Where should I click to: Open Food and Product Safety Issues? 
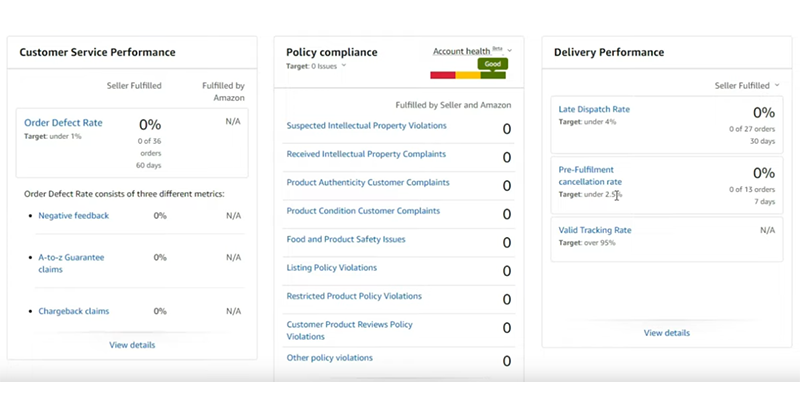(x=346, y=240)
